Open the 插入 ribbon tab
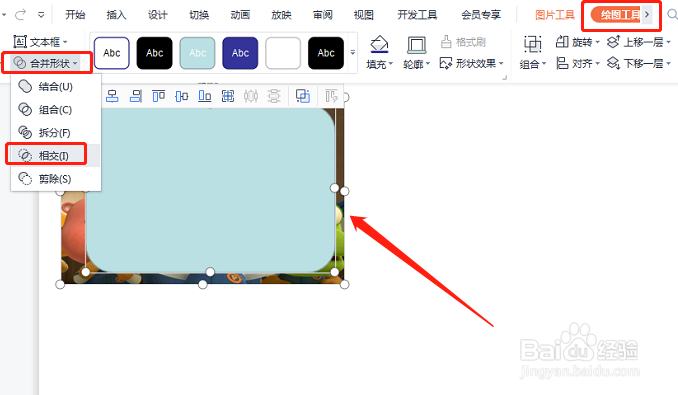This screenshot has width=678, height=395. tap(116, 15)
